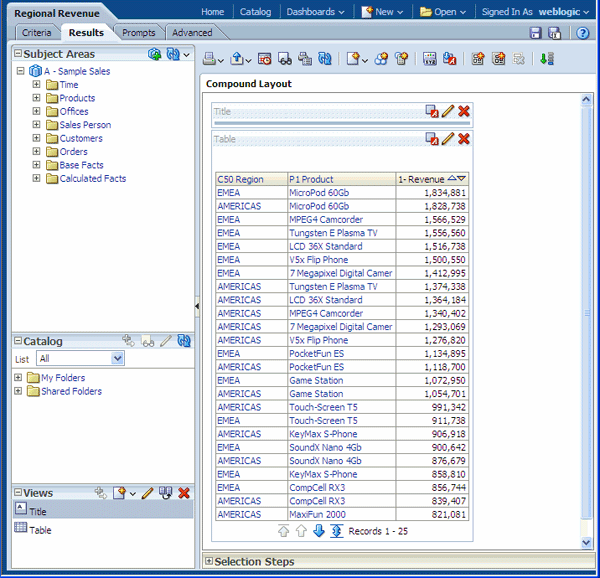Open the Help icon
Screen dimensions: 600x578
pyautogui.click(x=583, y=33)
